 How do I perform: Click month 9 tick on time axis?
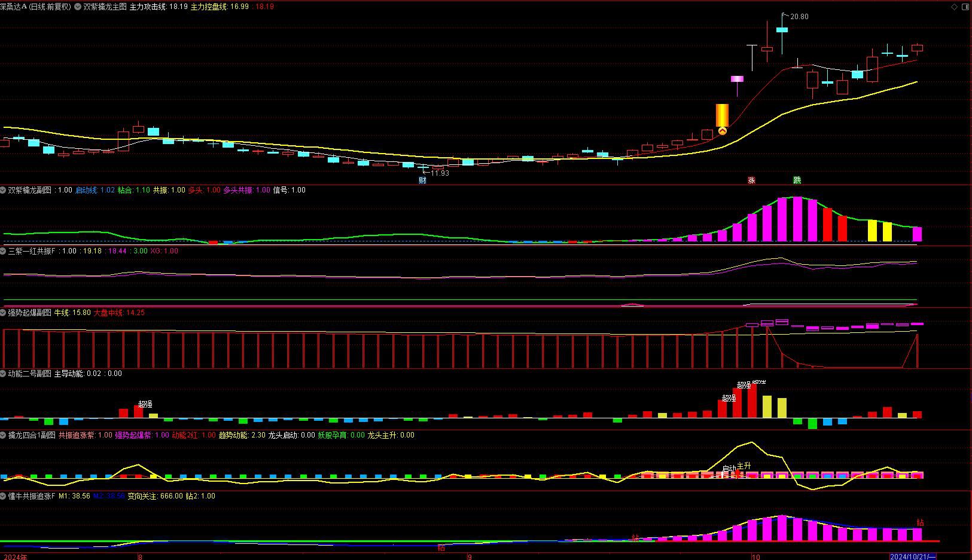coord(470,556)
